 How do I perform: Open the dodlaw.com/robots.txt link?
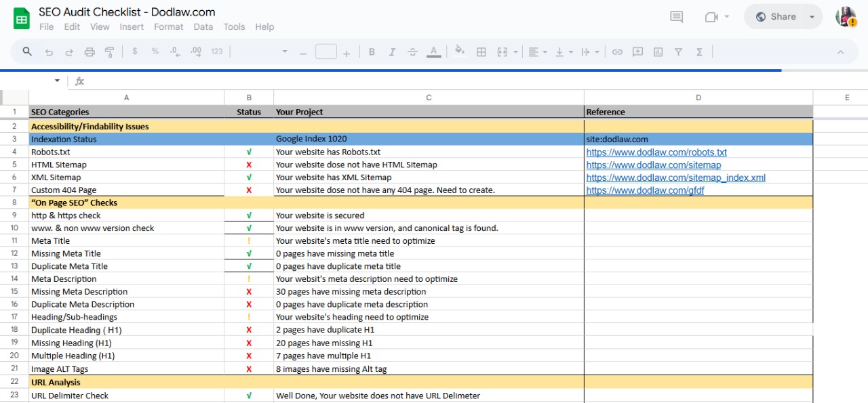click(x=656, y=152)
